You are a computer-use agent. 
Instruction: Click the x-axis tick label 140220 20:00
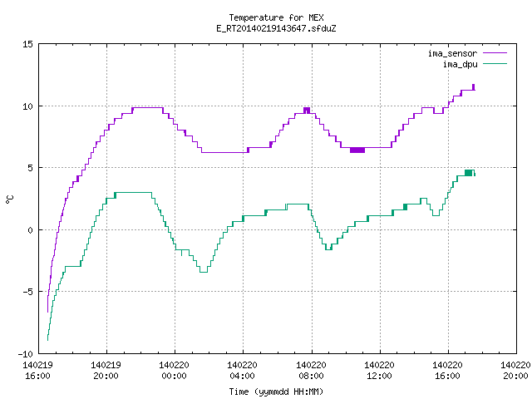[515, 371]
